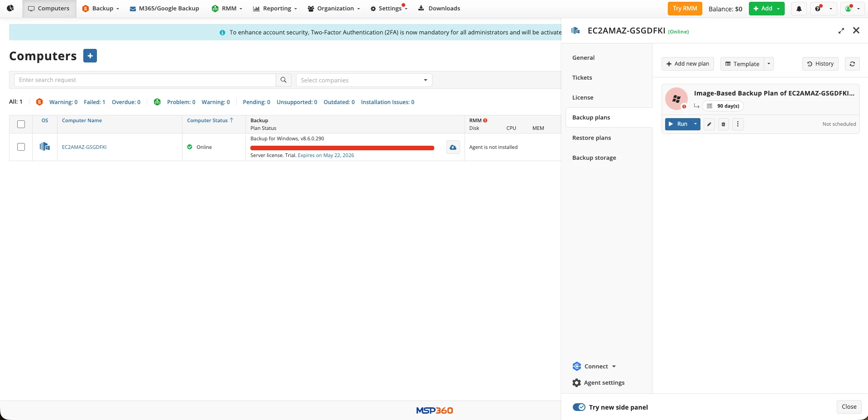Close the EC2AMAZ-GSGDFKI side panel with X
Image resolution: width=868 pixels, height=420 pixels.
coord(856,30)
